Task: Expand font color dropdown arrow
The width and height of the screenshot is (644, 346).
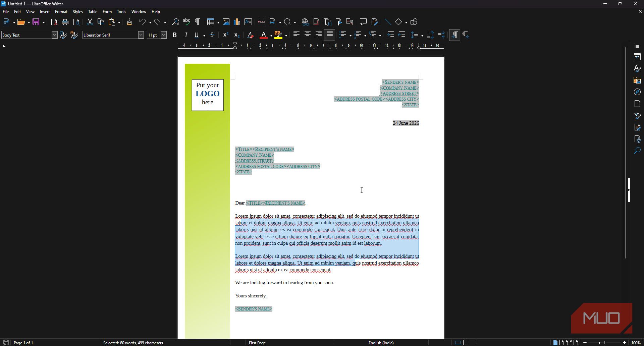Action: coord(271,36)
